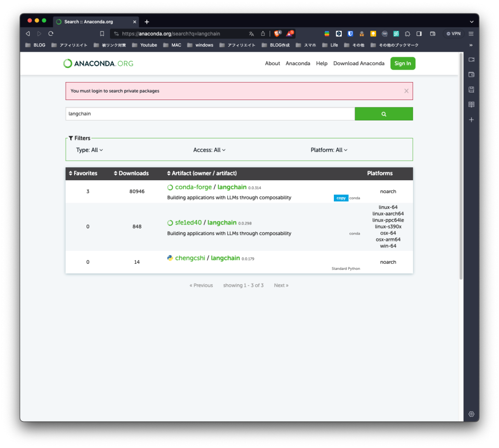Open chengcshi langchain package link
Screen dimensions: 499x448
225,258
